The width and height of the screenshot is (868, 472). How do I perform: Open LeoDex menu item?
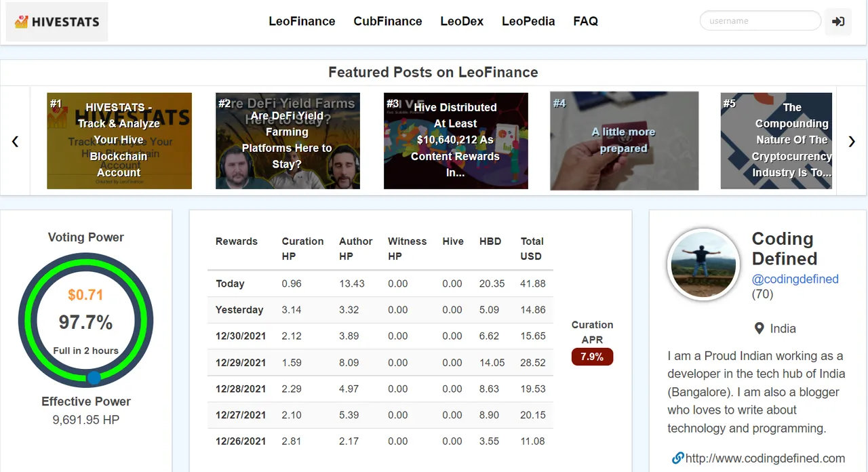pyautogui.click(x=462, y=21)
